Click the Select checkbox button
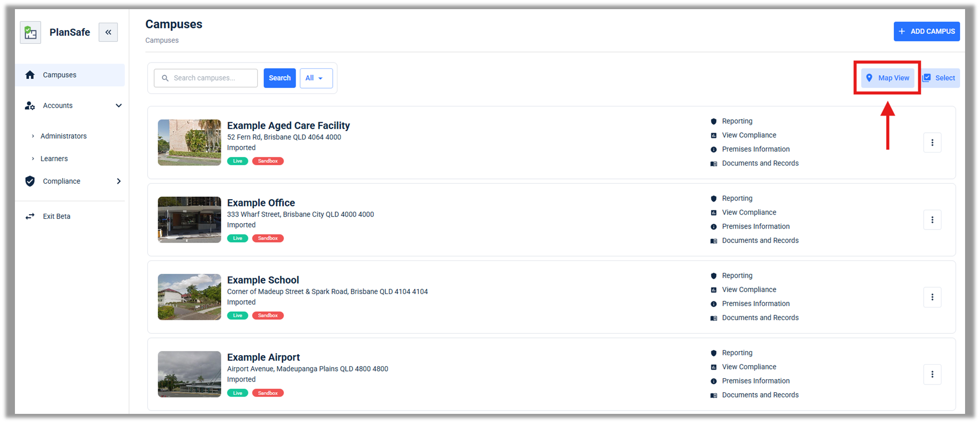The width and height of the screenshot is (980, 423). [x=940, y=78]
